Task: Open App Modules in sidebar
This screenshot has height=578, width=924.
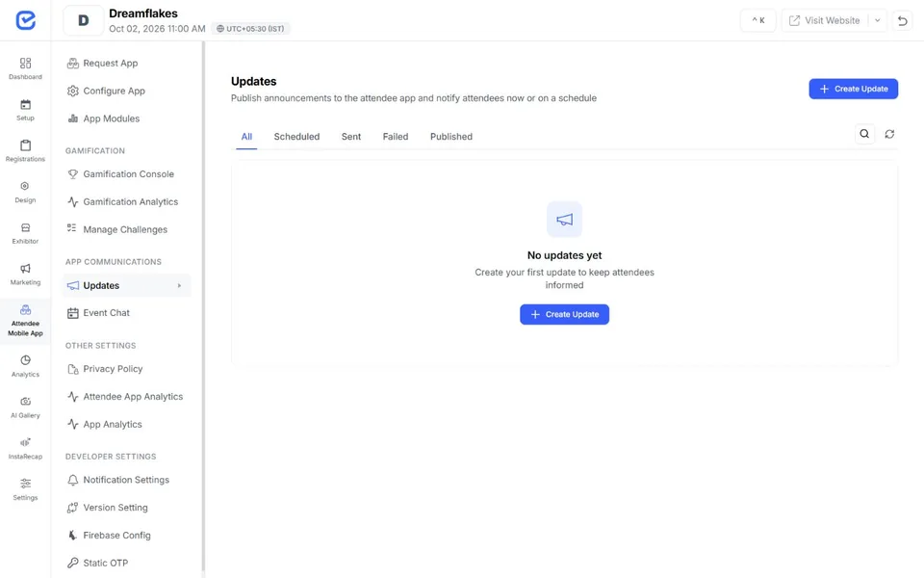Action: 127,118
